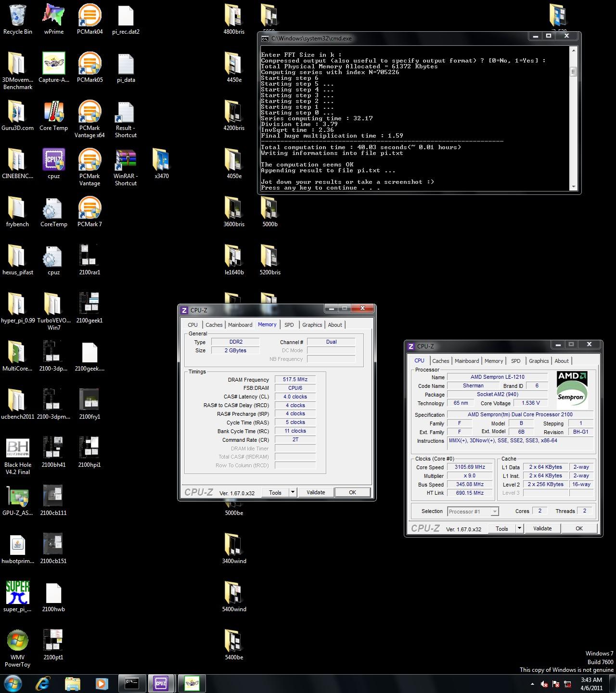Click Tools button in processor CPU-Z window
The image size is (616, 693).
click(x=502, y=528)
